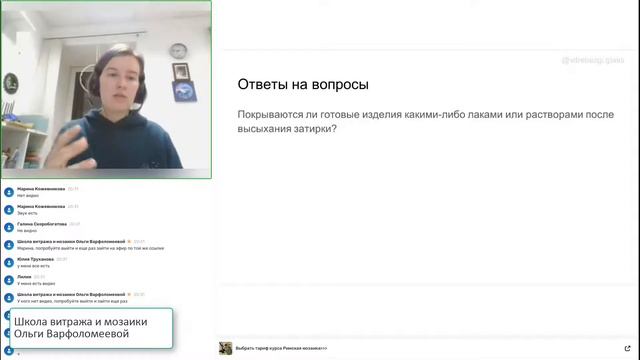Screen dimensions: 640x360
Task: Click sender name above message Нет видео
Action: [x=41, y=189]
